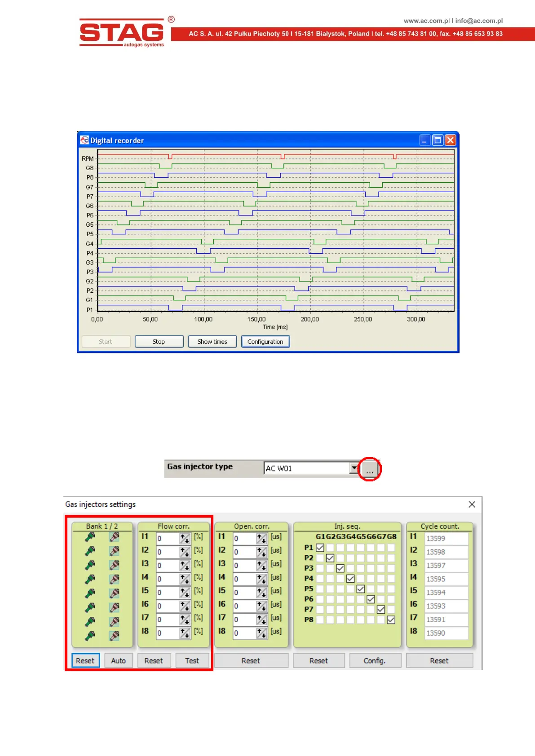Screen dimensions: 535x756
Task: Click the grey bank 2 injector icon for I1
Action: [x=115, y=537]
